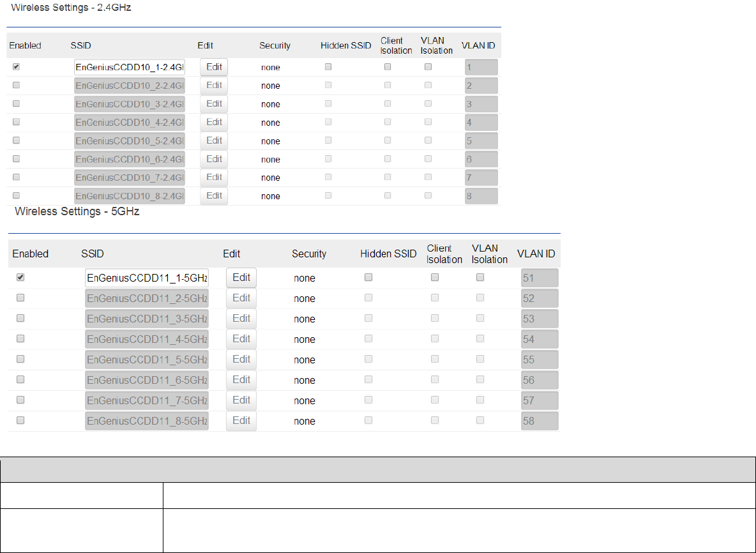Edit security of EnGeniusCCDD11_1-5GHz

(241, 278)
